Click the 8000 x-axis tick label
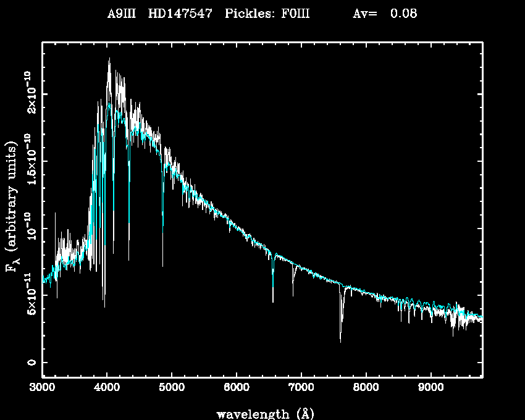525x420 pixels. [366, 388]
